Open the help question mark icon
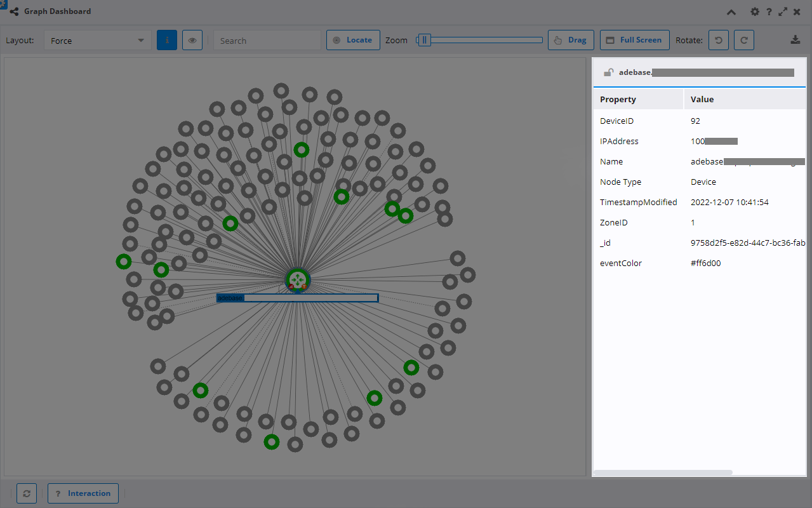This screenshot has height=508, width=812. click(x=769, y=11)
